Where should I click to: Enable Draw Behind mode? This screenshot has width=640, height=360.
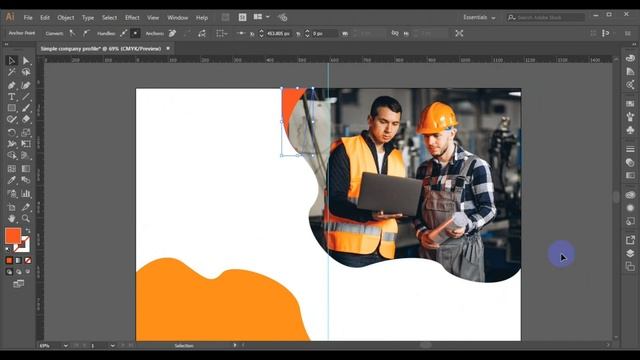pyautogui.click(x=18, y=271)
